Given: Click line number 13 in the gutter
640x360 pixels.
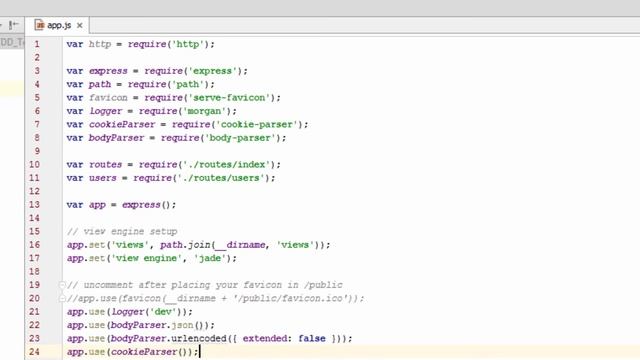Looking at the screenshot, I should [34, 205].
